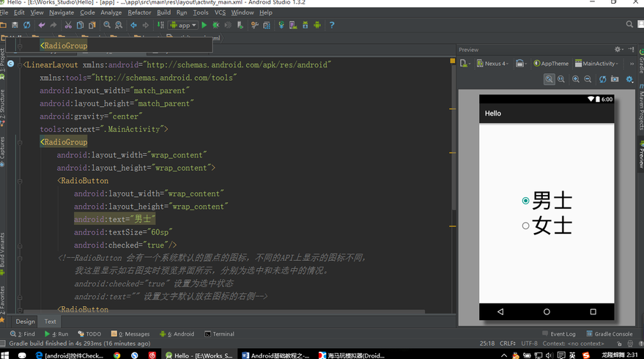
Task: Open the 6: Android tool window
Action: (177, 334)
